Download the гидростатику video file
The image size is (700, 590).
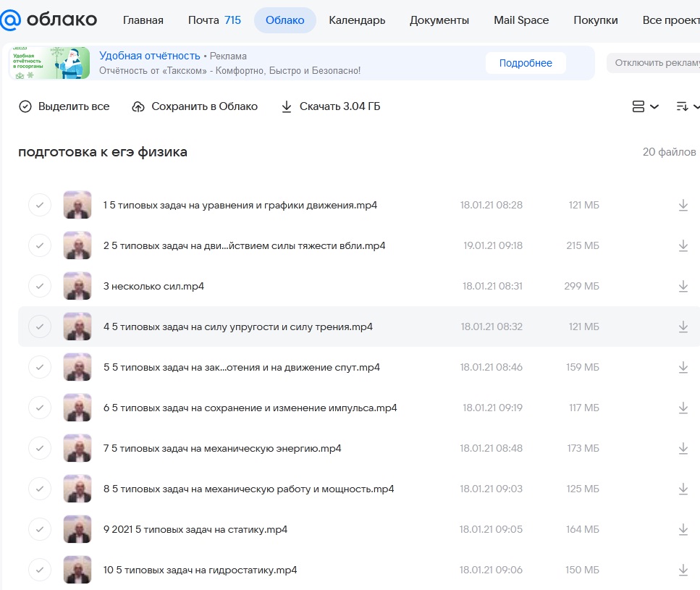[x=683, y=570]
